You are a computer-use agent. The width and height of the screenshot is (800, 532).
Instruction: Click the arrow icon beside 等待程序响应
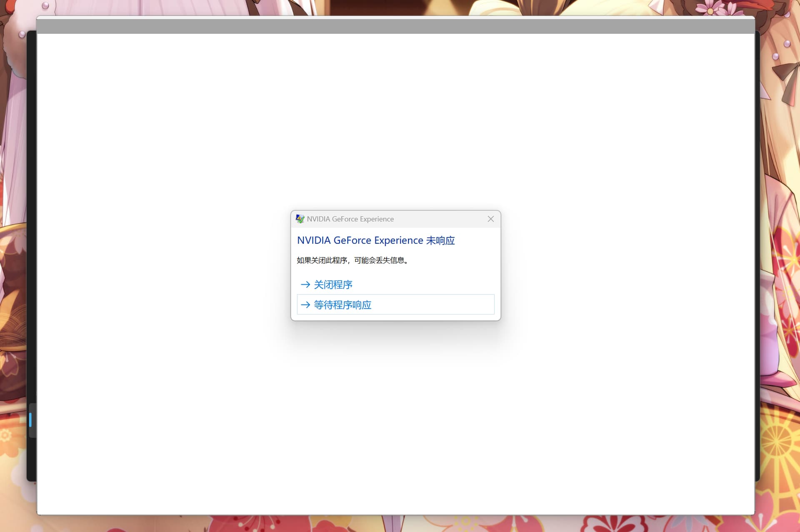click(305, 305)
